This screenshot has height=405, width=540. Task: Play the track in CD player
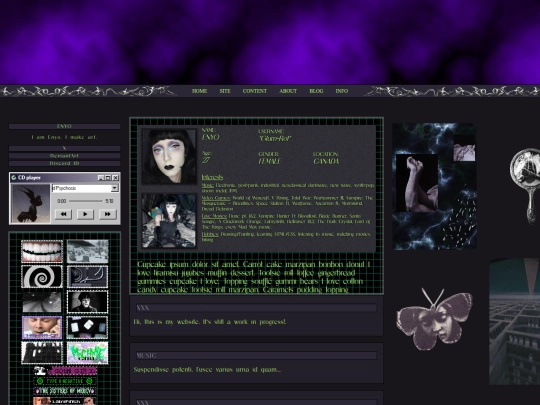click(x=85, y=214)
